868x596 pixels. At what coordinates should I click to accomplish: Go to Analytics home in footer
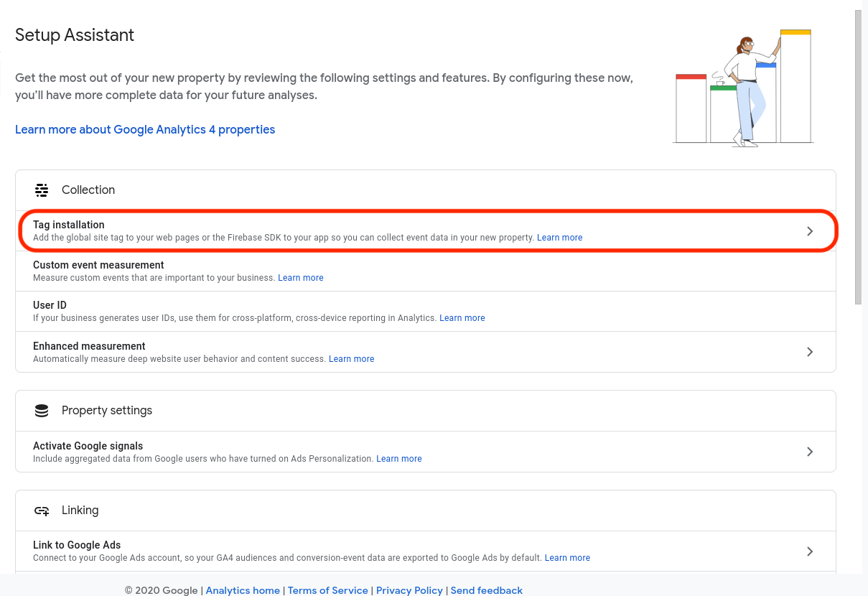click(243, 590)
